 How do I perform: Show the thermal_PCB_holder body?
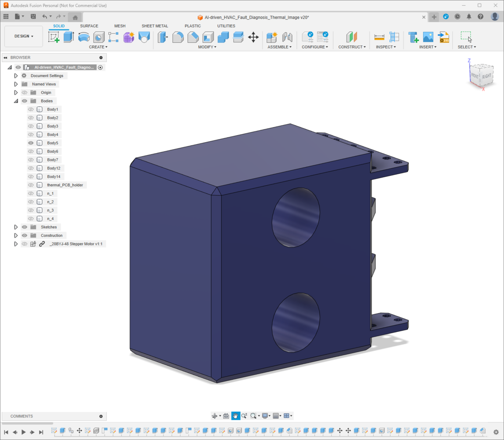pyautogui.click(x=31, y=185)
